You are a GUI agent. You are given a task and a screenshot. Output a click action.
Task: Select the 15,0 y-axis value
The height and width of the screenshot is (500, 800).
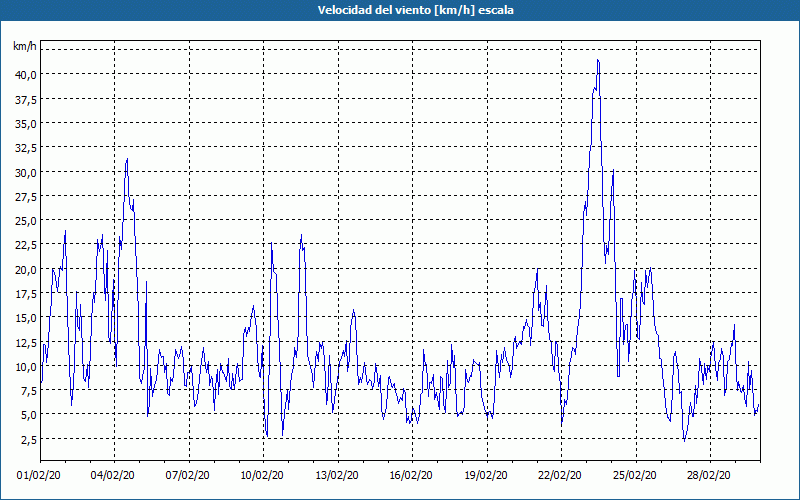point(26,318)
